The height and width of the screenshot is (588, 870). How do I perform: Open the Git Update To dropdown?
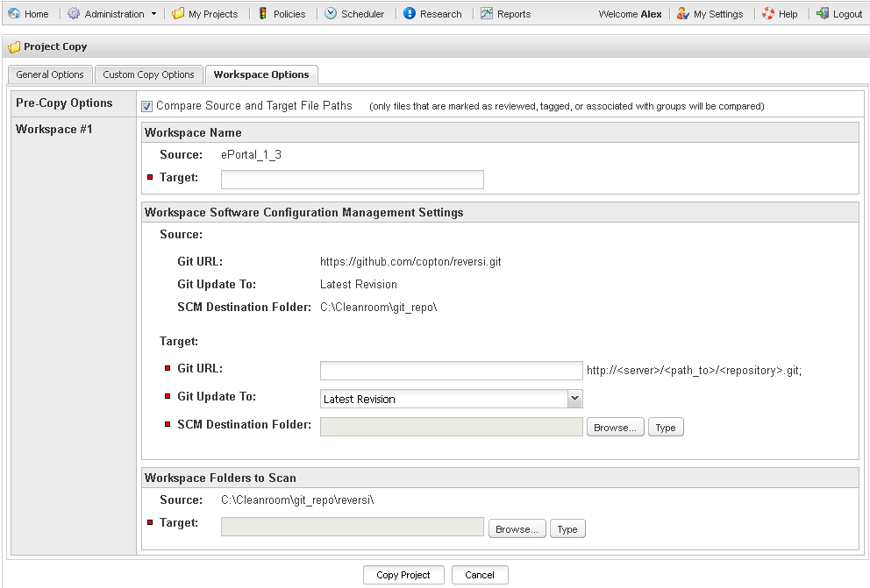click(574, 399)
